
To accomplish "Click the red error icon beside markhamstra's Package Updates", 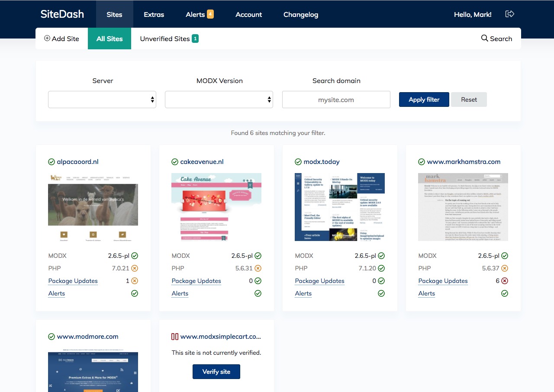I will click(505, 280).
